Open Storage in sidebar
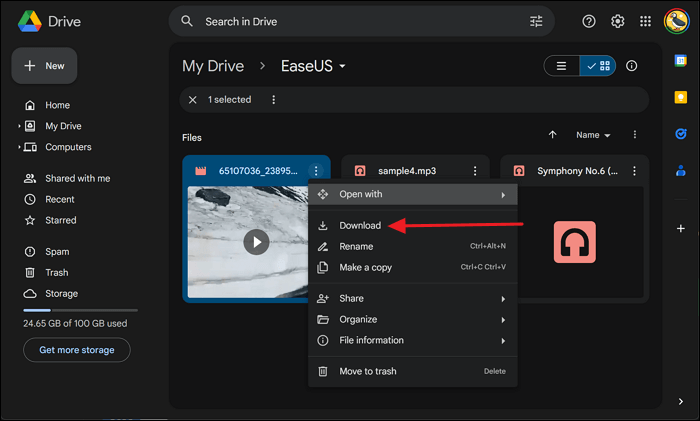Screen dimensions: 700x421 point(61,293)
